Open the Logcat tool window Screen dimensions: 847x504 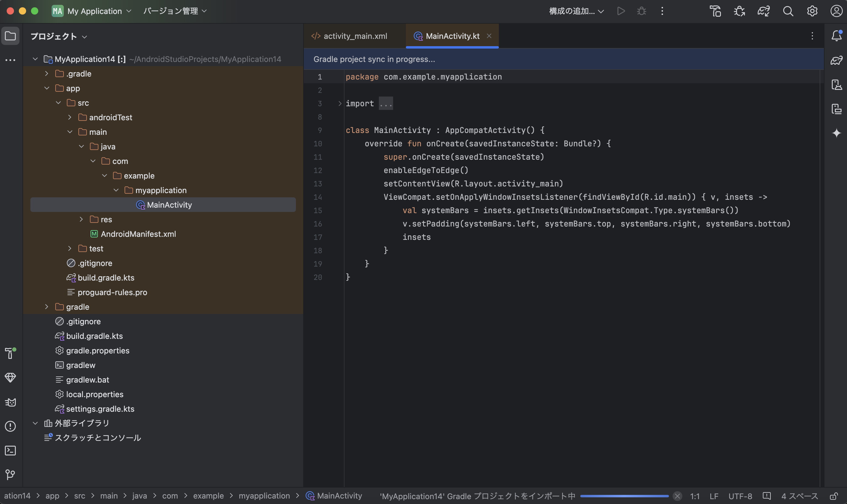10,402
